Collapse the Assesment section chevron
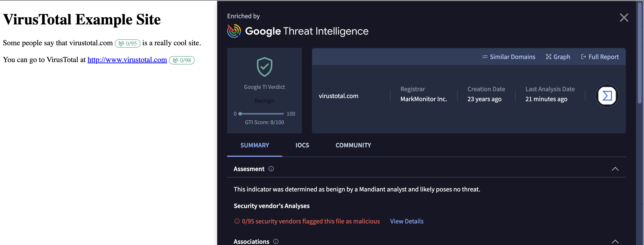Viewport: 644px width, 245px height. click(x=615, y=169)
